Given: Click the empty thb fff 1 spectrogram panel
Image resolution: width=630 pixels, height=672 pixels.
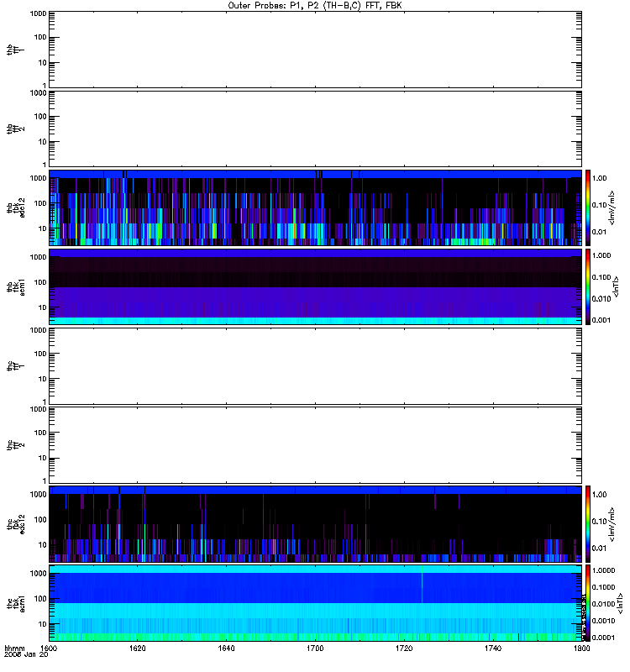Looking at the screenshot, I should (x=316, y=50).
